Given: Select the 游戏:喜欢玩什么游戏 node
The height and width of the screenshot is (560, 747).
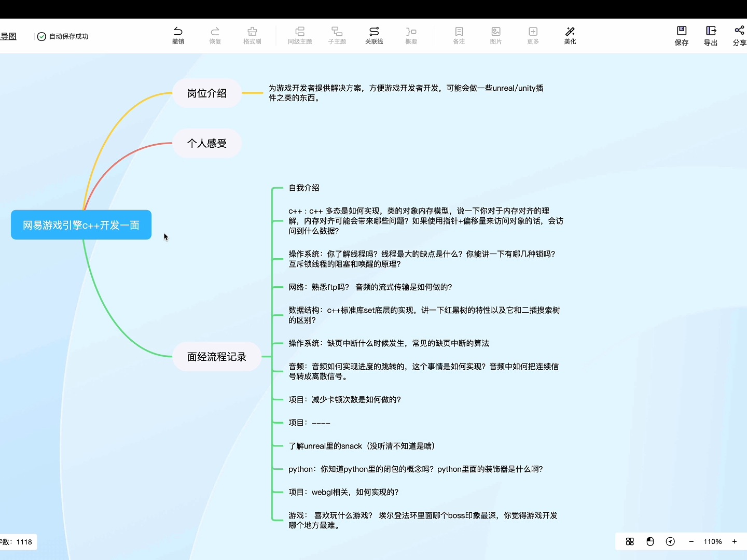Looking at the screenshot, I should tap(423, 520).
